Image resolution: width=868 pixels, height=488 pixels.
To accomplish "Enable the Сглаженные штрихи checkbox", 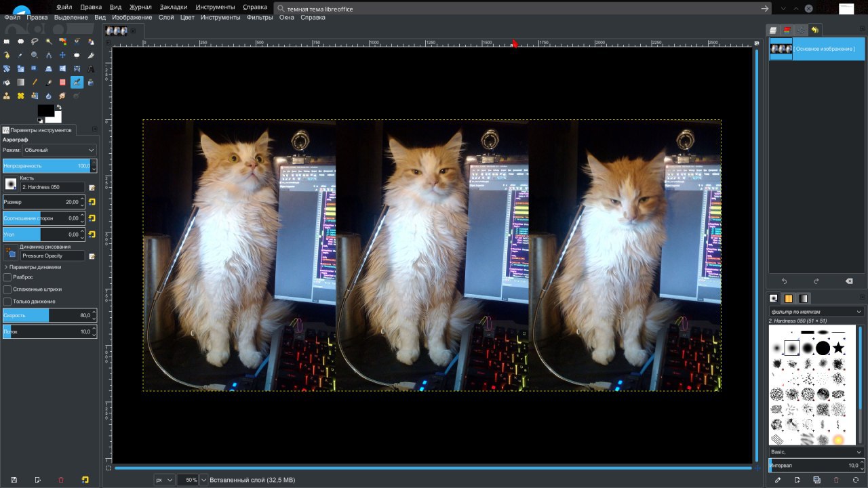I will 7,289.
